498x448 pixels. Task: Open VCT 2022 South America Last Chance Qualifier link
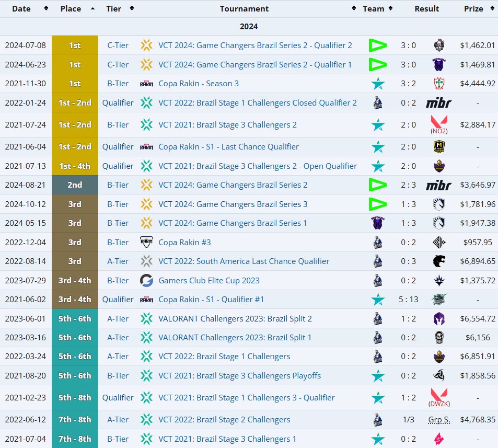pyautogui.click(x=244, y=261)
